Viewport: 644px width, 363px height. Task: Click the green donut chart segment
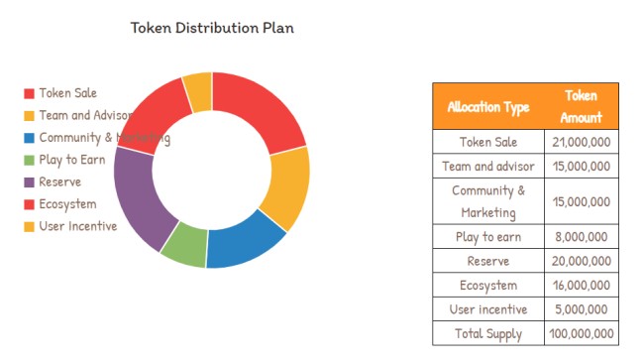185,245
